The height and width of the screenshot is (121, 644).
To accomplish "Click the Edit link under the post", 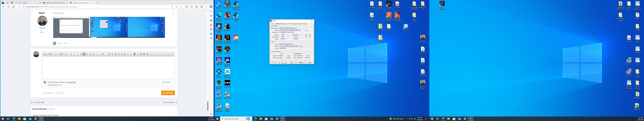I will 65,43.
